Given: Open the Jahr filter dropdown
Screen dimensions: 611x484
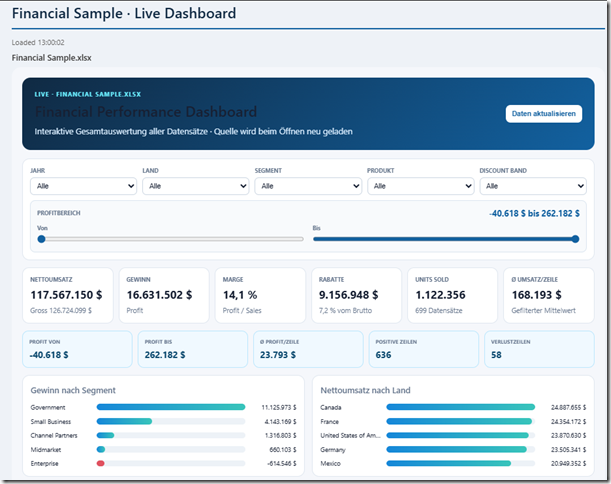Looking at the screenshot, I should pos(83,186).
